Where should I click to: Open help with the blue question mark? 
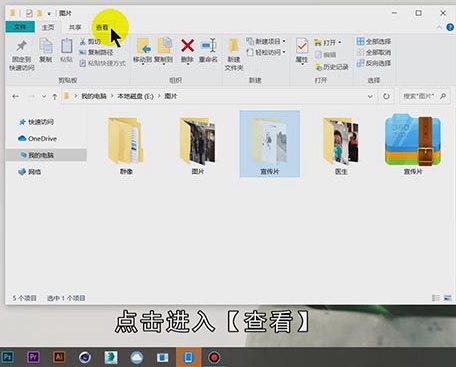pos(450,27)
